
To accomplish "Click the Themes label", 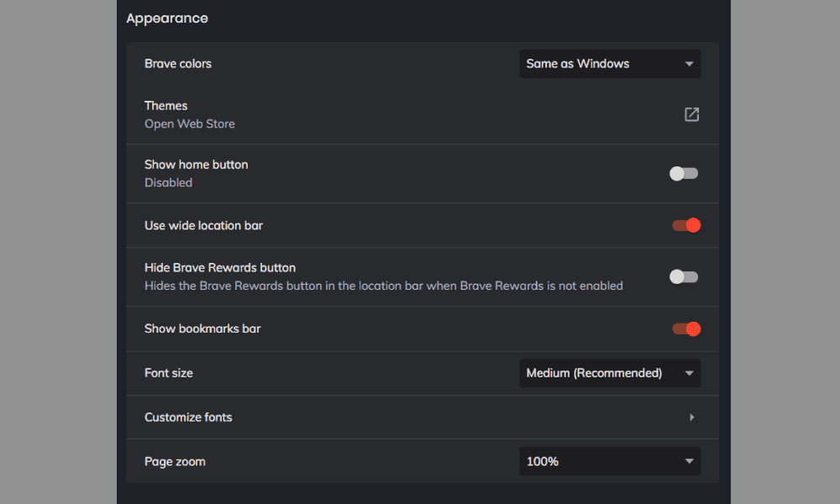I will [x=166, y=106].
